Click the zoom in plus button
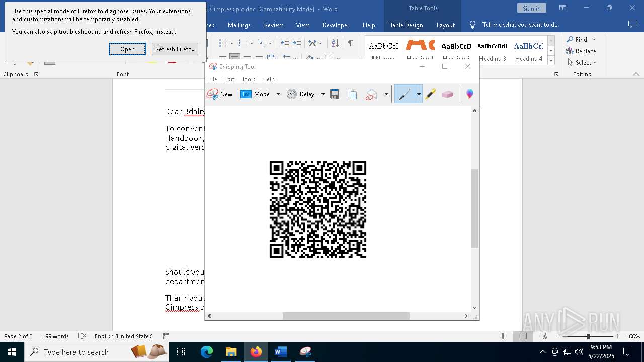644x362 pixels. [x=617, y=336]
